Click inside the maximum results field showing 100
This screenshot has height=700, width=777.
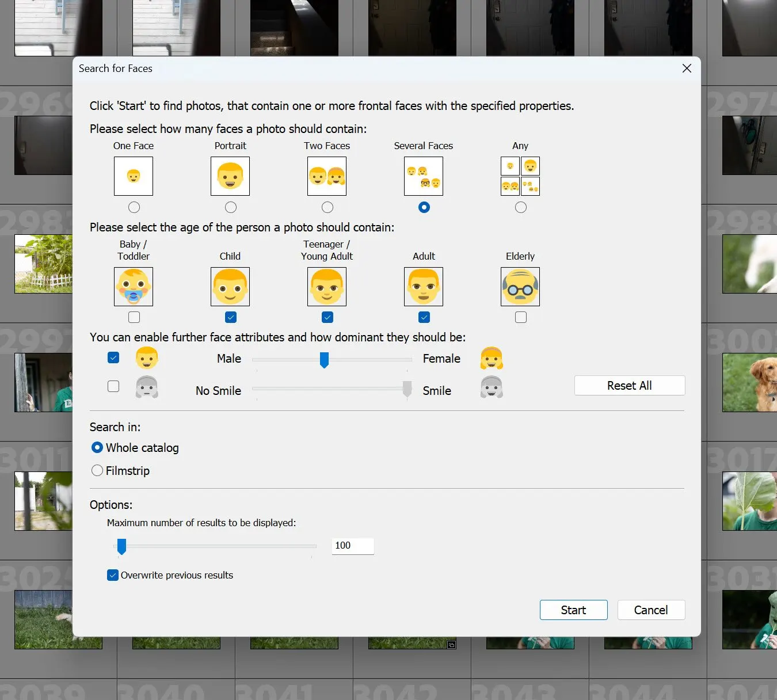point(352,546)
